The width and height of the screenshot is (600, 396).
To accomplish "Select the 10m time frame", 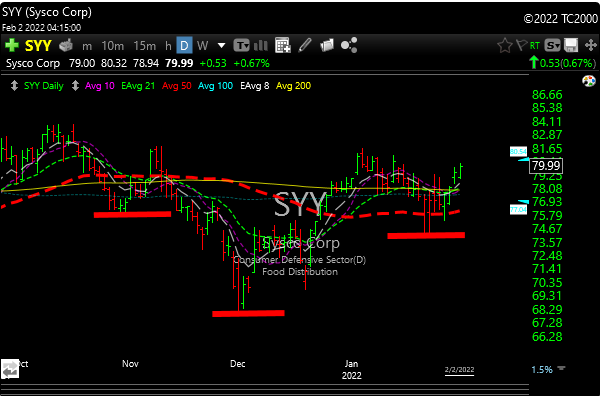I will (112, 46).
